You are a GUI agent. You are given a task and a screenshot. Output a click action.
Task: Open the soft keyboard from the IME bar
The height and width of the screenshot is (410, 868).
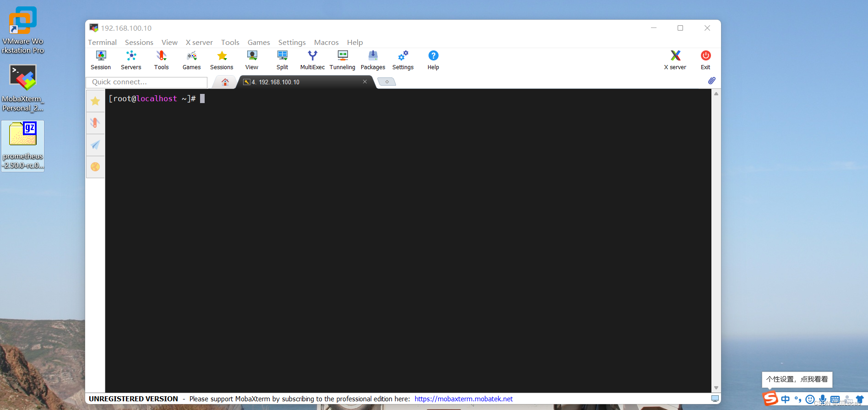[x=835, y=399]
